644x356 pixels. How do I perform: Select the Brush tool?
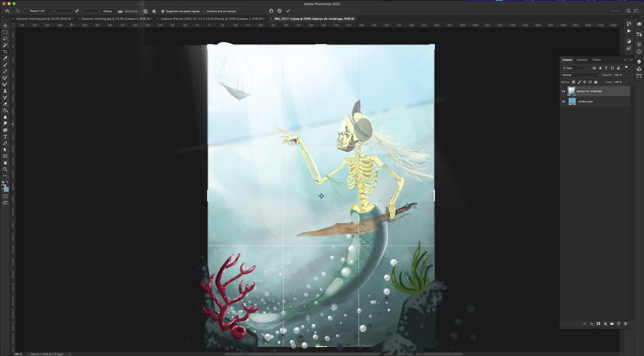tap(5, 65)
